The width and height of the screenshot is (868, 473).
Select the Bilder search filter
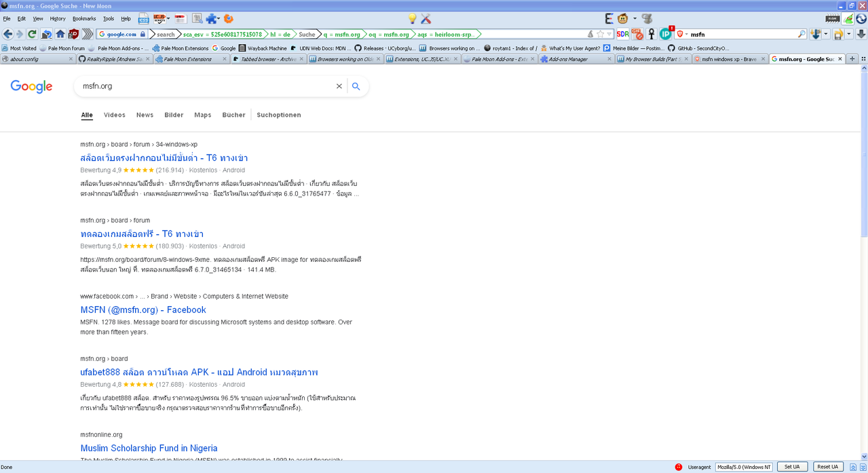click(x=174, y=115)
